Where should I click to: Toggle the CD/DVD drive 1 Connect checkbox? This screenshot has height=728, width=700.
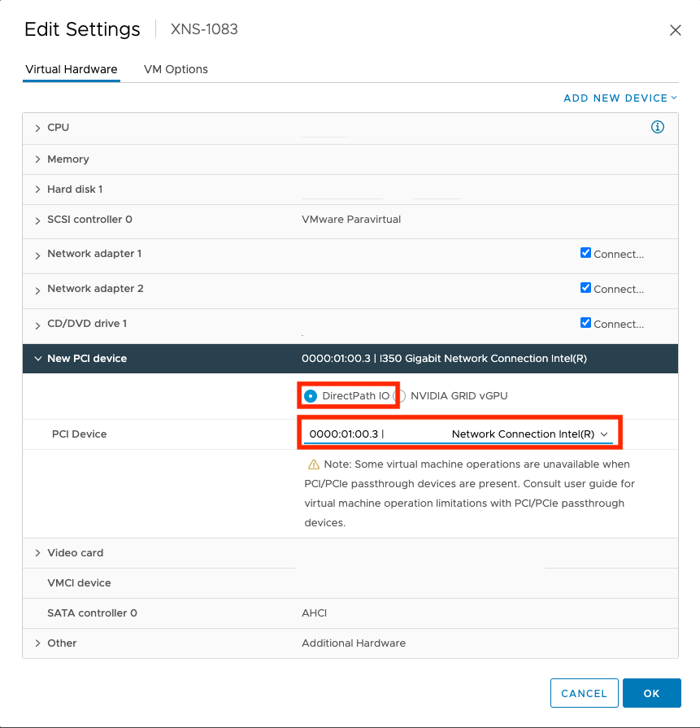point(585,322)
